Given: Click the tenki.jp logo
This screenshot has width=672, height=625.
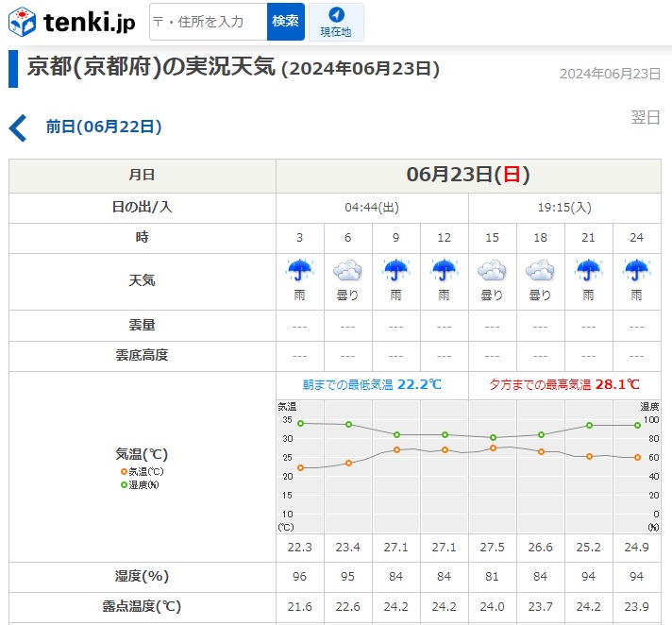Looking at the screenshot, I should coord(72,22).
